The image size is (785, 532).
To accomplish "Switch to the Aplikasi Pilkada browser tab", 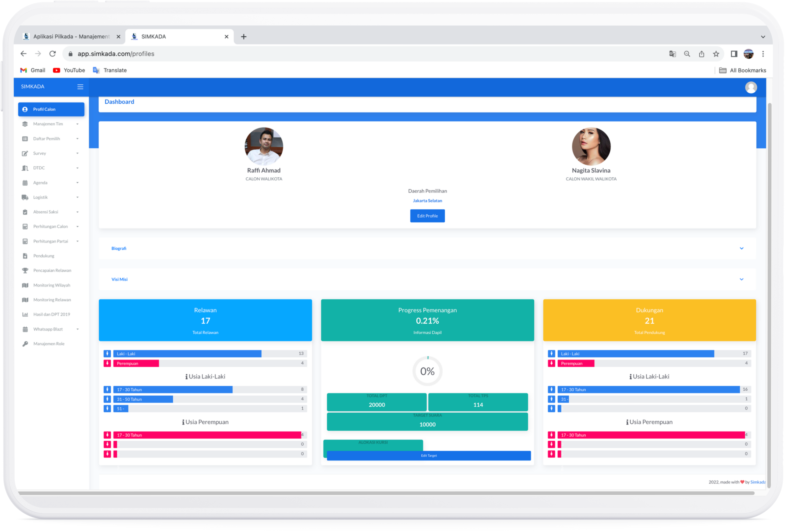I will tap(71, 37).
